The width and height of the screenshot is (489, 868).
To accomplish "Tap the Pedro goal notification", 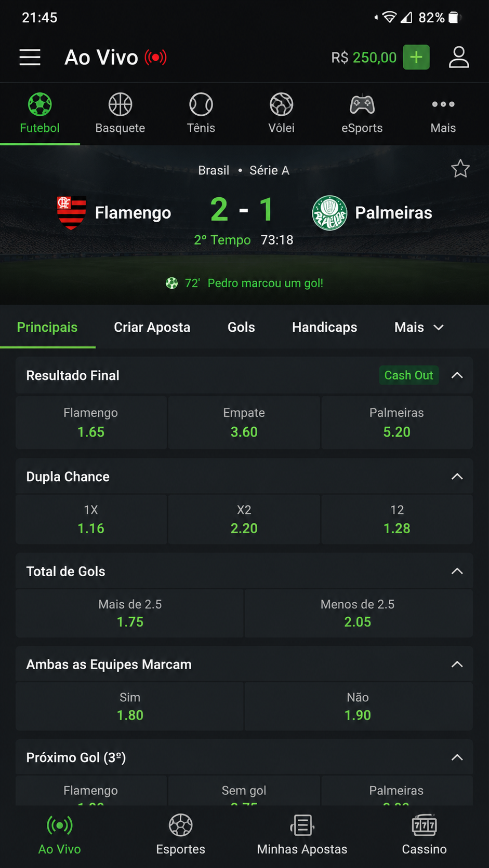I will (244, 283).
